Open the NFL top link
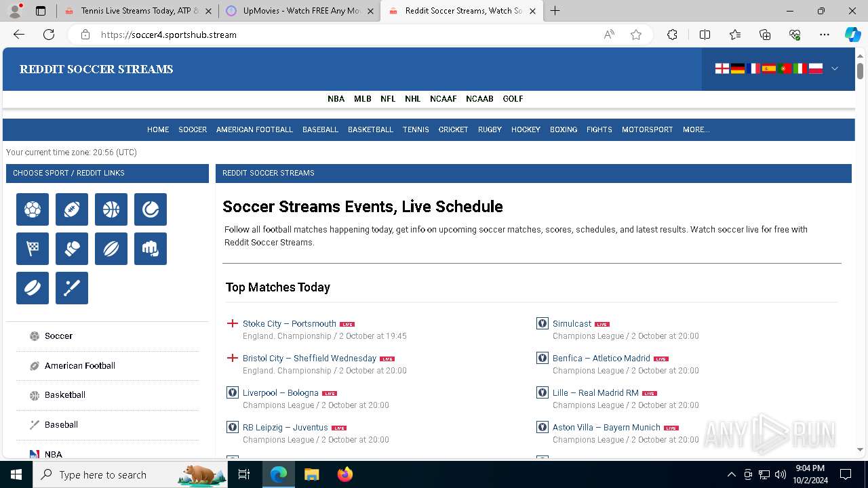 388,99
